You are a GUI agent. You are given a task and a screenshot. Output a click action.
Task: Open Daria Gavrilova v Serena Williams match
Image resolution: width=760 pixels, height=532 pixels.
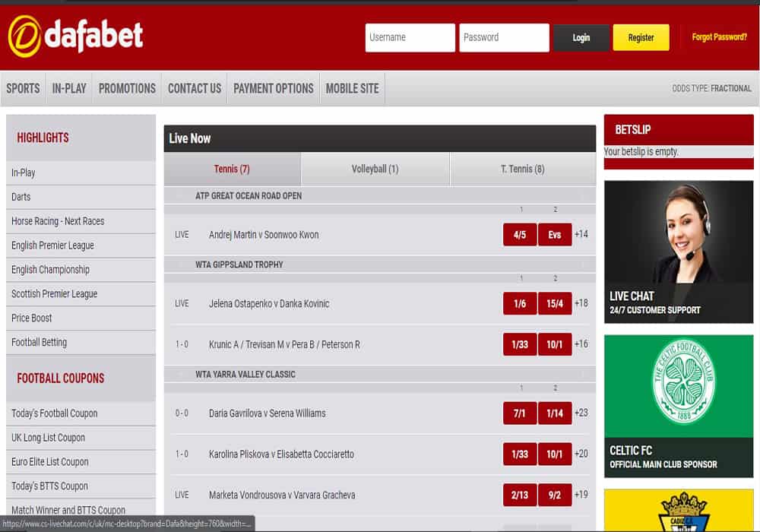[267, 413]
